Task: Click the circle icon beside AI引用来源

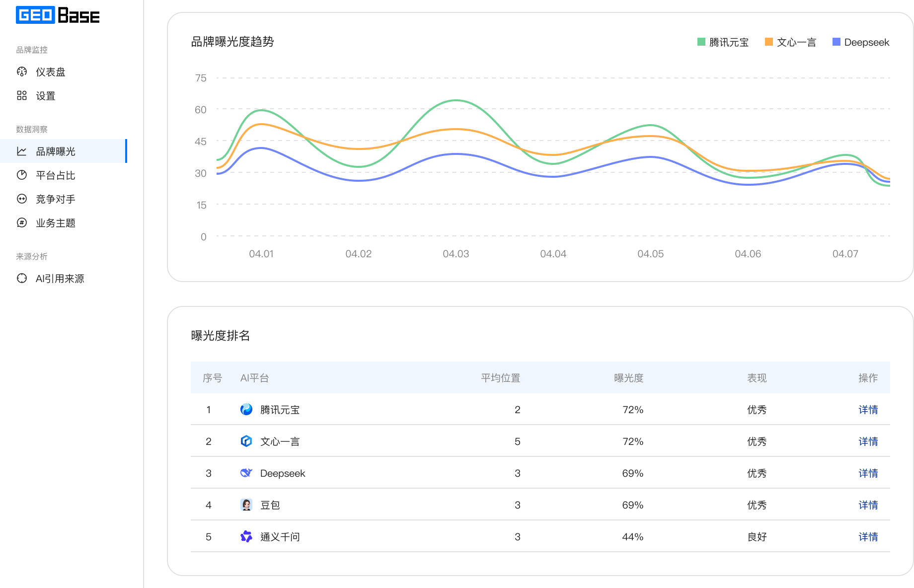Action: point(22,279)
